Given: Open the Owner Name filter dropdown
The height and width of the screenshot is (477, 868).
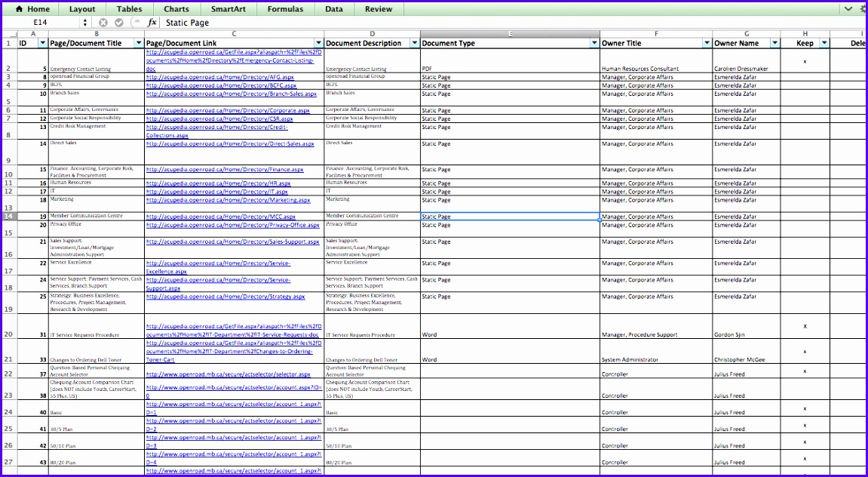Looking at the screenshot, I should tap(776, 44).
